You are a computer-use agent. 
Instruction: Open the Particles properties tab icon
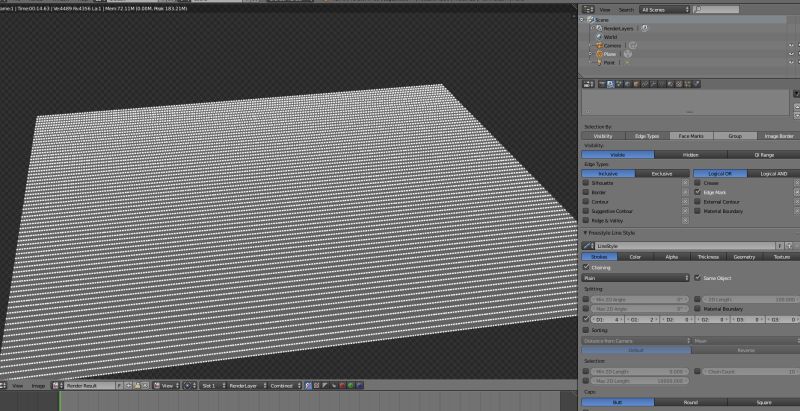click(687, 84)
